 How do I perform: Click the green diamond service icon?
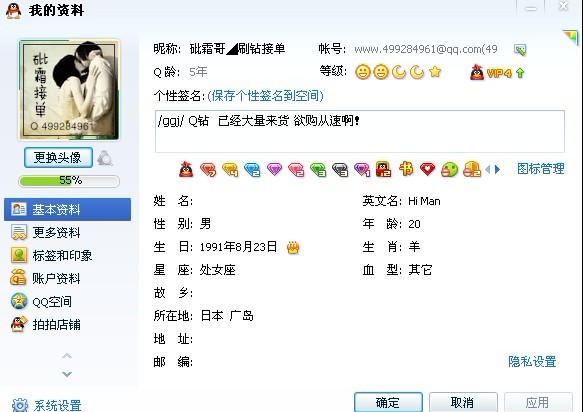click(x=318, y=170)
